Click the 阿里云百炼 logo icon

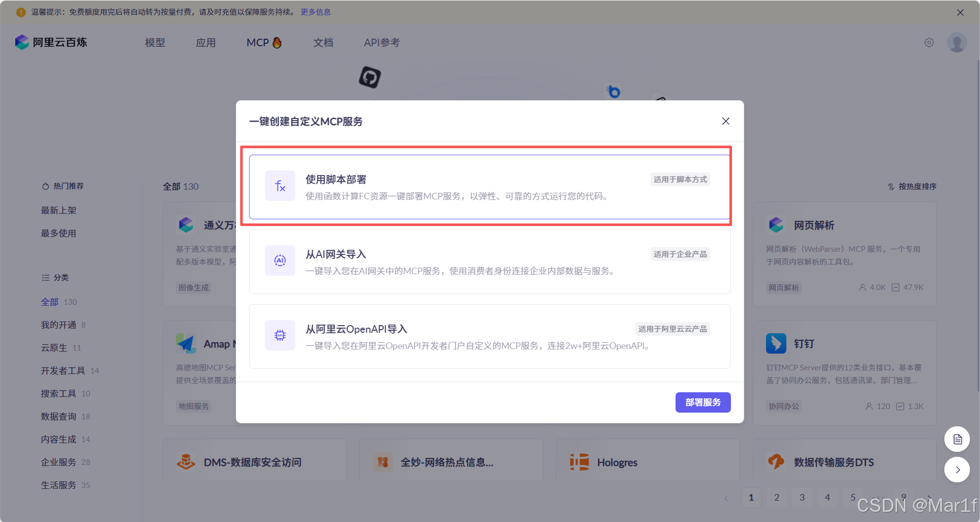tap(22, 42)
